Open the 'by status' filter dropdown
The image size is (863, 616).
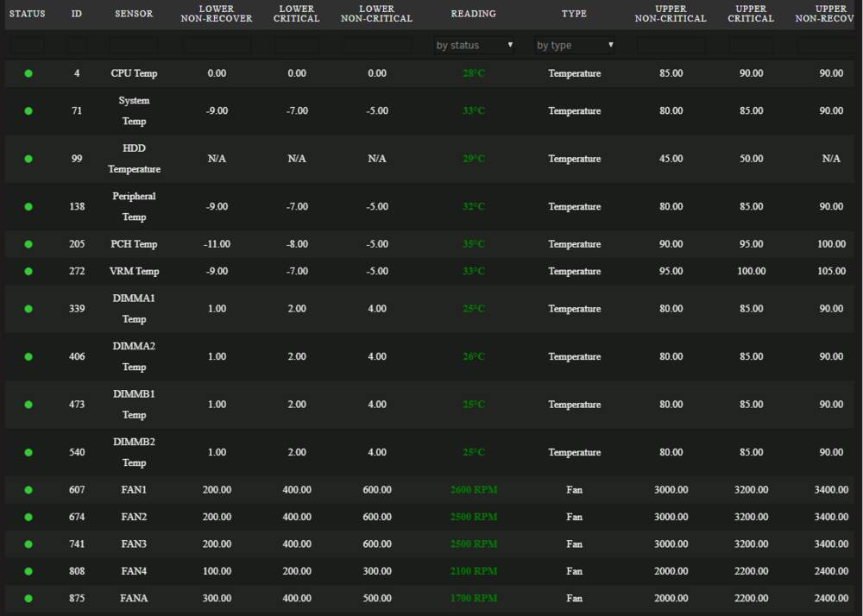[x=474, y=45]
